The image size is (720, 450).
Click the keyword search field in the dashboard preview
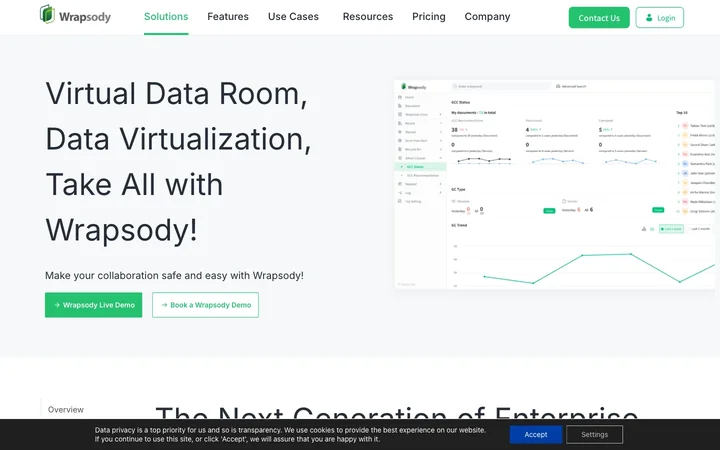click(x=501, y=86)
